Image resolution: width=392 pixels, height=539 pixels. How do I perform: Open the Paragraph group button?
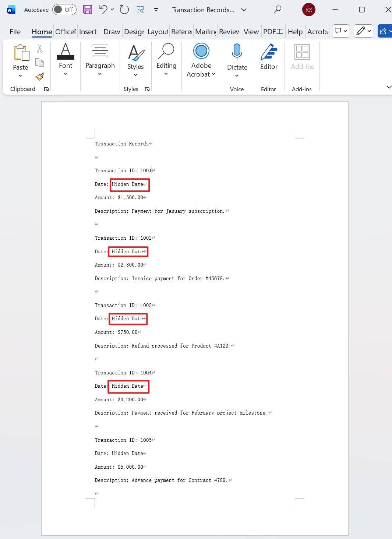(x=100, y=60)
